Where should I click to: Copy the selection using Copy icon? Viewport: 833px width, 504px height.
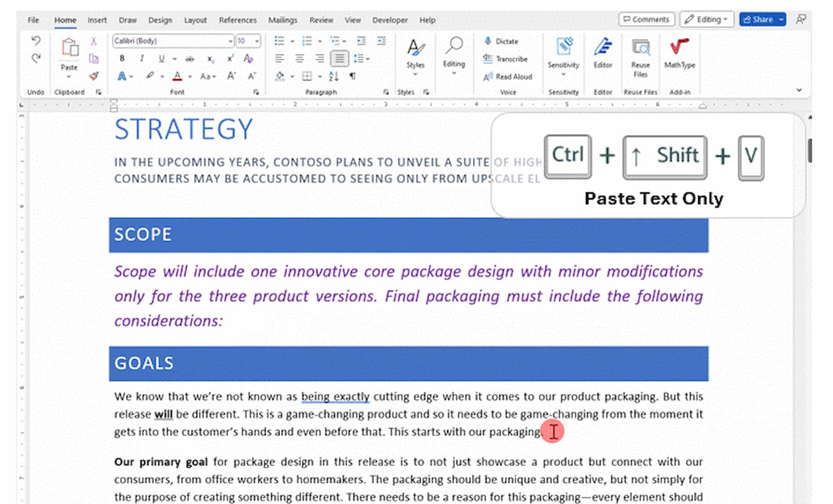pyautogui.click(x=94, y=58)
